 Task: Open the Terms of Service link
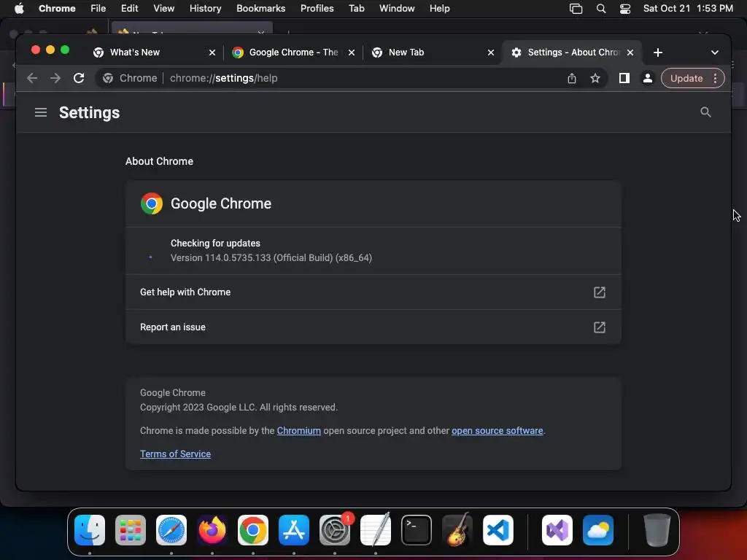coord(175,454)
